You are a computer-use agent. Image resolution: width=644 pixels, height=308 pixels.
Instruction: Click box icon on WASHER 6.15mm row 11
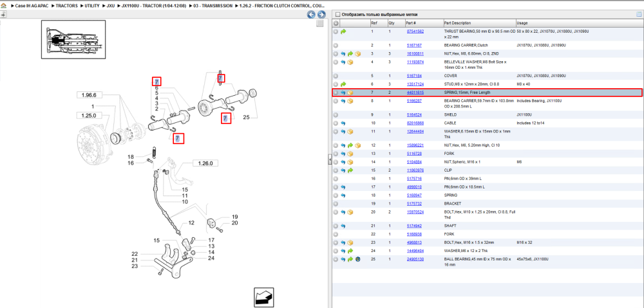[350, 132]
